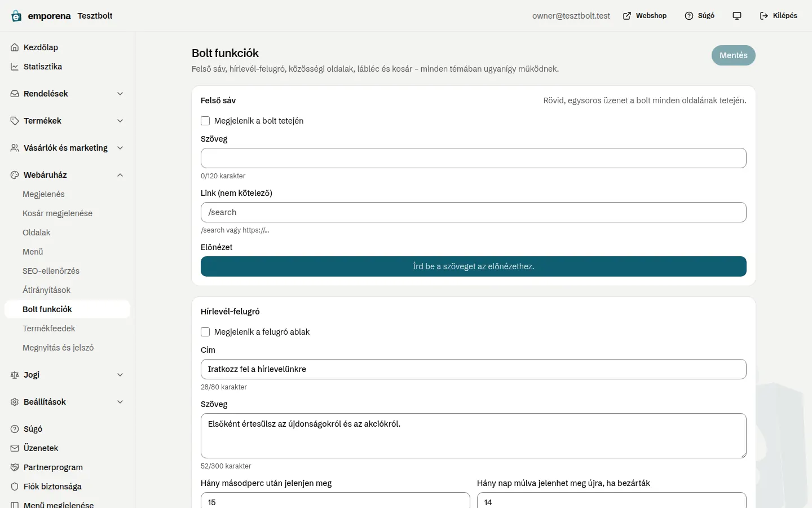The image size is (812, 508).
Task: Edit the Hírlevél-felugró Cím field
Action: (x=474, y=369)
